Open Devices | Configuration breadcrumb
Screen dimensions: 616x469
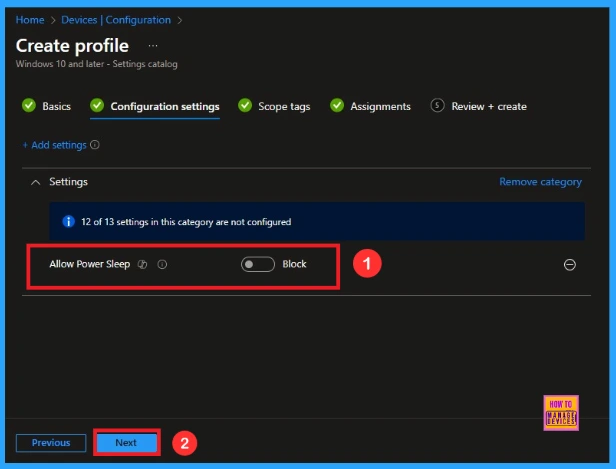[116, 20]
